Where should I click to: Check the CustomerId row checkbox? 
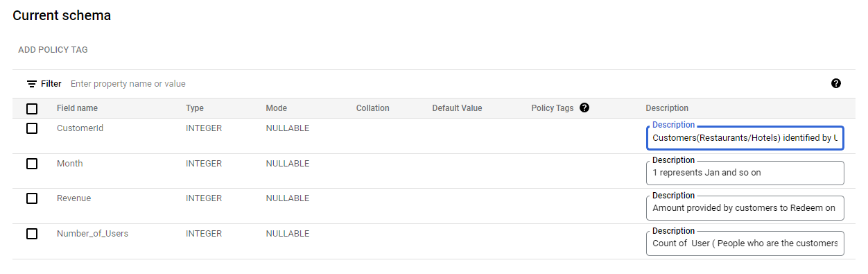point(32,128)
